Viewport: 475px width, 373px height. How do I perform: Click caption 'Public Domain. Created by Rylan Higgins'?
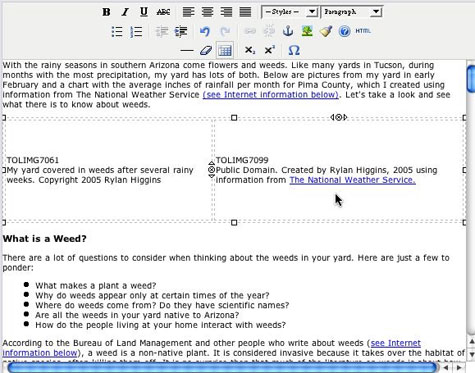326,175
